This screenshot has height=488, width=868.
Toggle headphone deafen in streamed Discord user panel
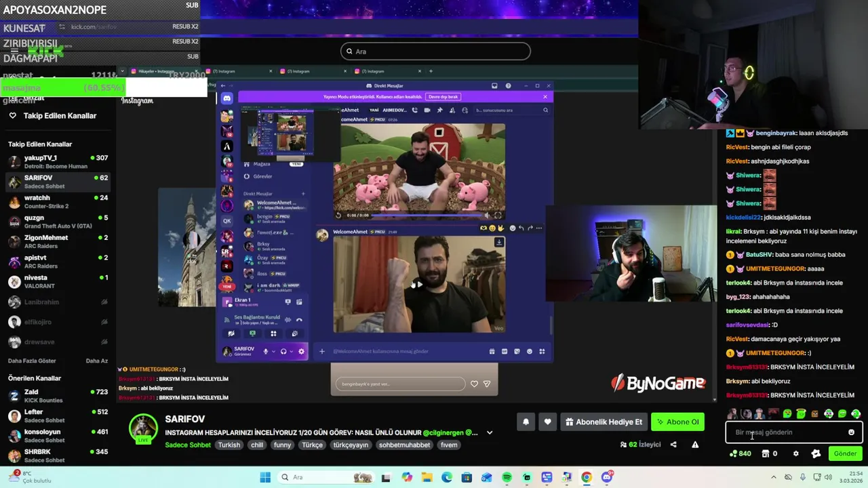283,351
